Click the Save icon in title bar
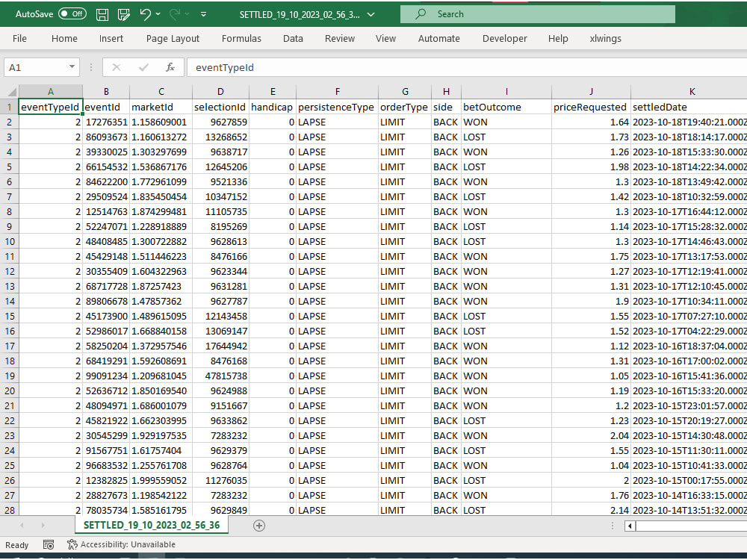 point(102,14)
